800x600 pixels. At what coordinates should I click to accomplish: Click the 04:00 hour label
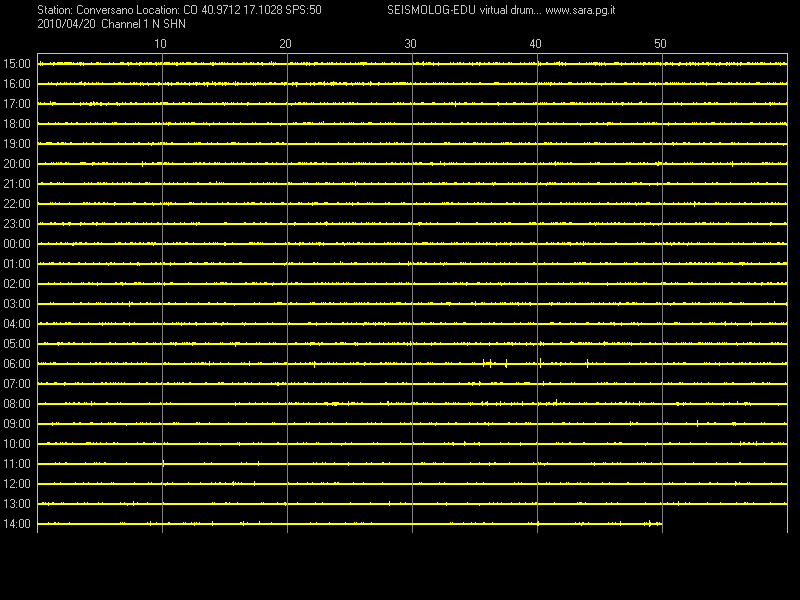coord(17,324)
